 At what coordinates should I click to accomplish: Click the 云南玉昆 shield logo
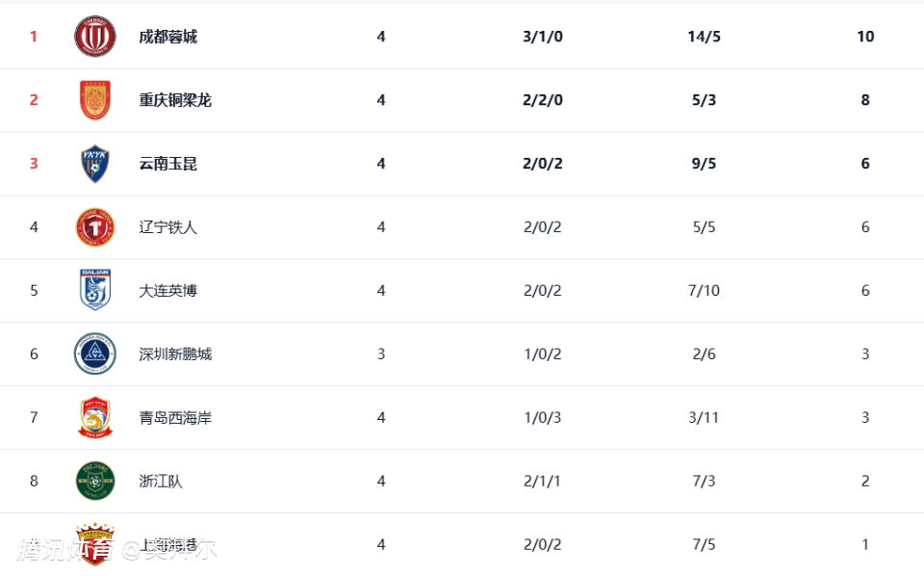[x=95, y=164]
